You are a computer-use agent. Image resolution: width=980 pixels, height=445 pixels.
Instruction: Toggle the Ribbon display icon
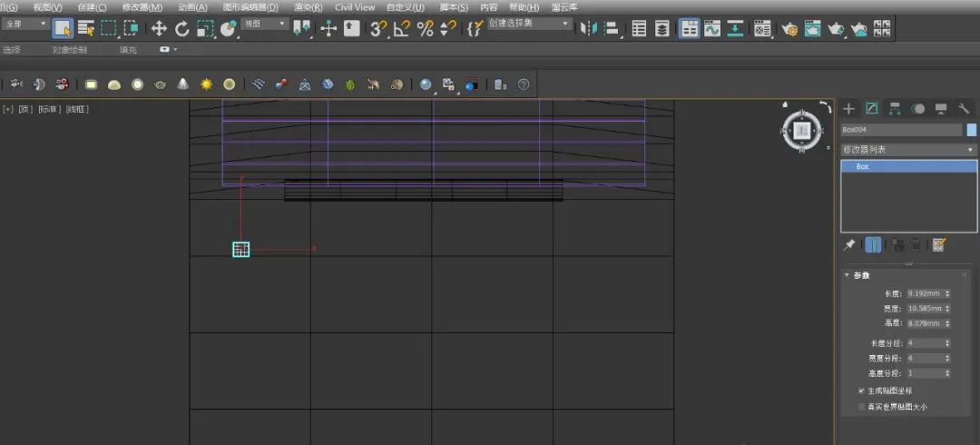pyautogui.click(x=690, y=28)
